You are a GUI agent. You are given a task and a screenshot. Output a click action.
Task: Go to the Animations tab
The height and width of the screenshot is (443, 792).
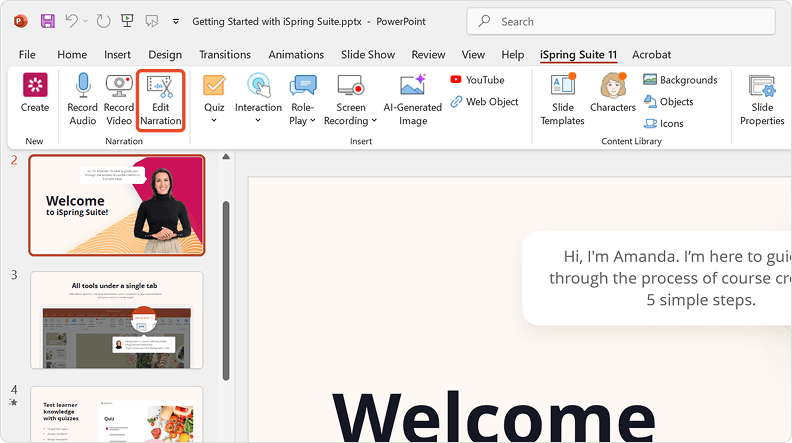296,55
